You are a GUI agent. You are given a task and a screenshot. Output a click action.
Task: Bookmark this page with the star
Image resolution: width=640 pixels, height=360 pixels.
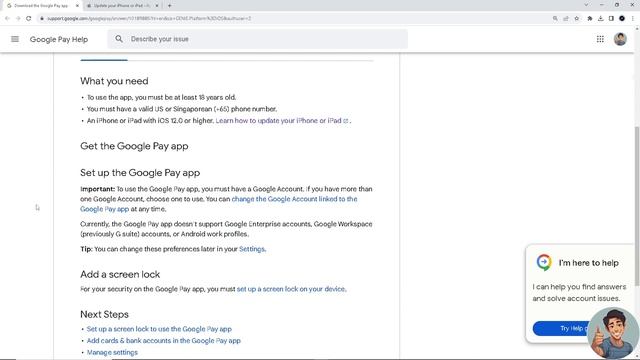click(576, 18)
